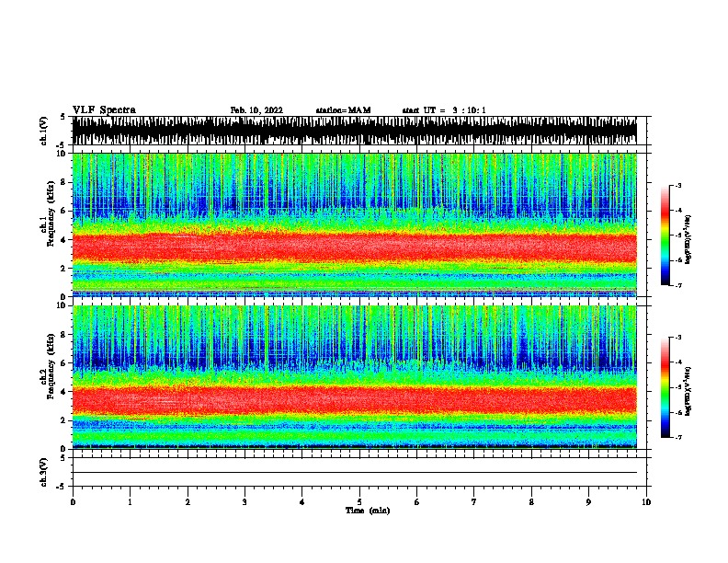The width and height of the screenshot is (728, 563).
Task: Click the "ch.1(V)" axis label
Action: (x=44, y=131)
